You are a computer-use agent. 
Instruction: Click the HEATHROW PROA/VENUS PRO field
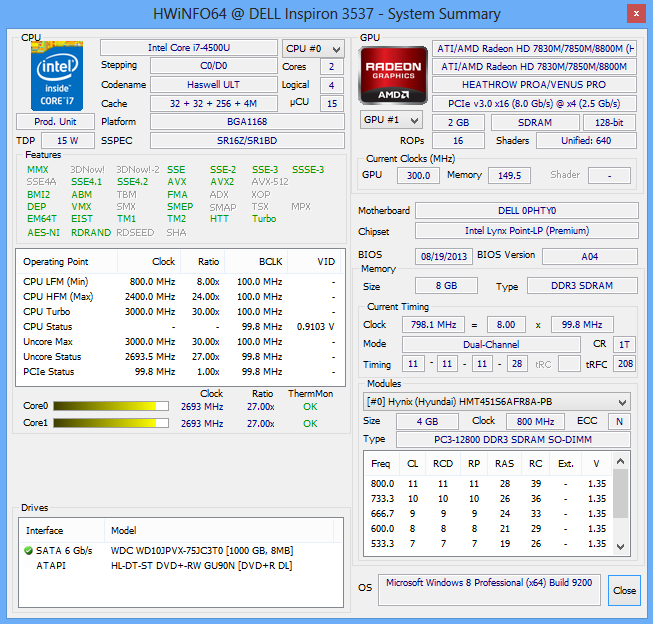tap(534, 85)
